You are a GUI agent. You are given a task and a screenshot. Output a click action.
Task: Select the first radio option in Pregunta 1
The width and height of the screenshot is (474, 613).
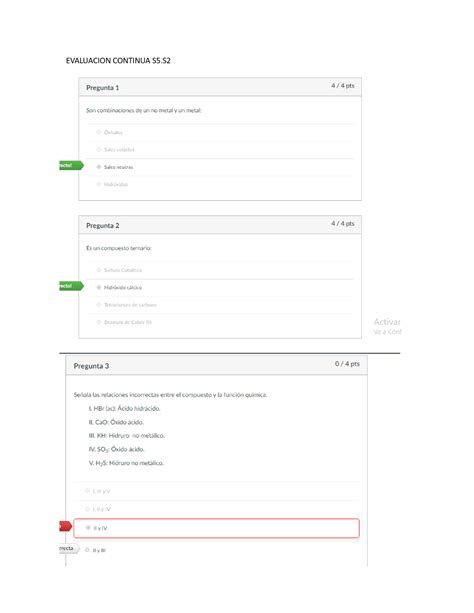click(99, 132)
